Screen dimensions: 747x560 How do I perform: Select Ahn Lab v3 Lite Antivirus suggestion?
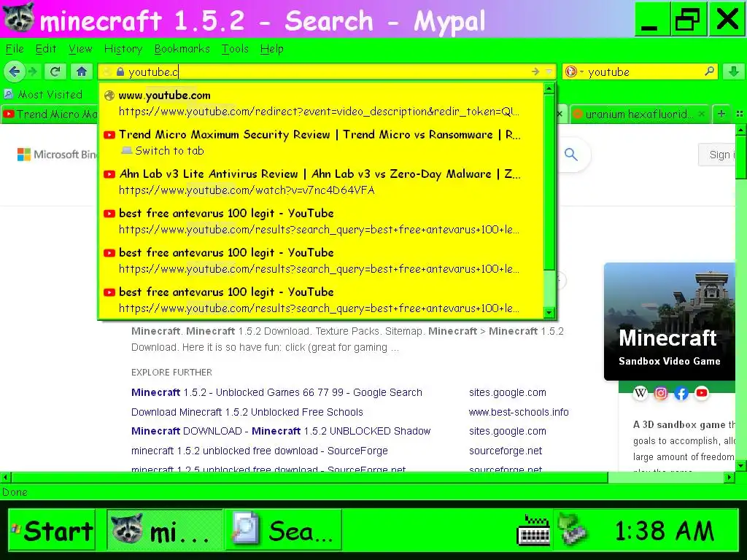click(321, 182)
